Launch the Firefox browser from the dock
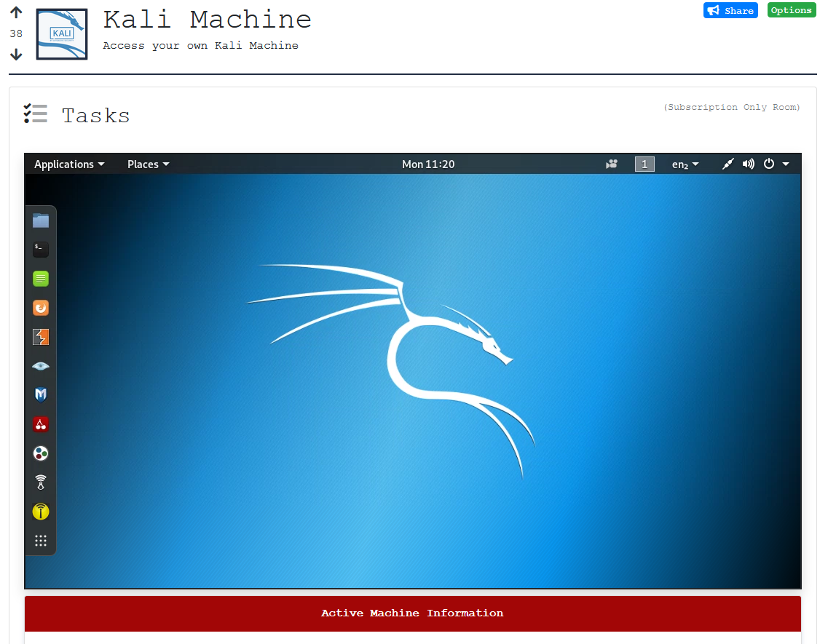Screen dimensions: 828x644 coord(41,308)
